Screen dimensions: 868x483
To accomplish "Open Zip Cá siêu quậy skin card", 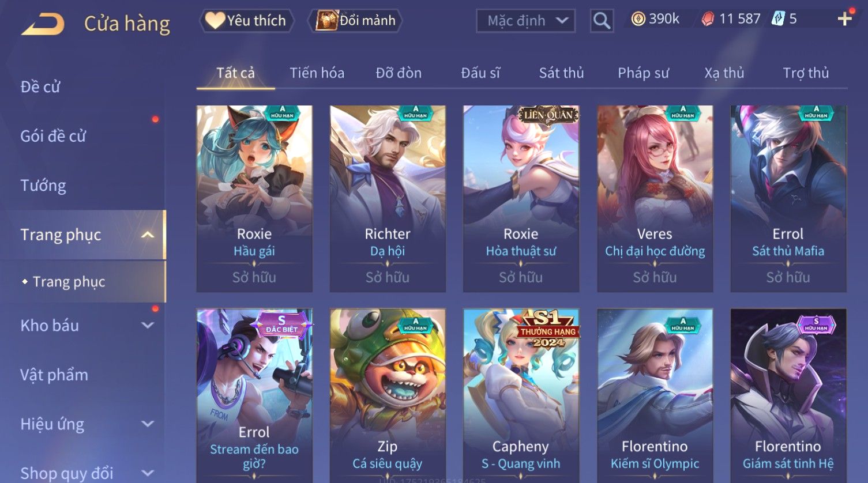I will (x=388, y=395).
